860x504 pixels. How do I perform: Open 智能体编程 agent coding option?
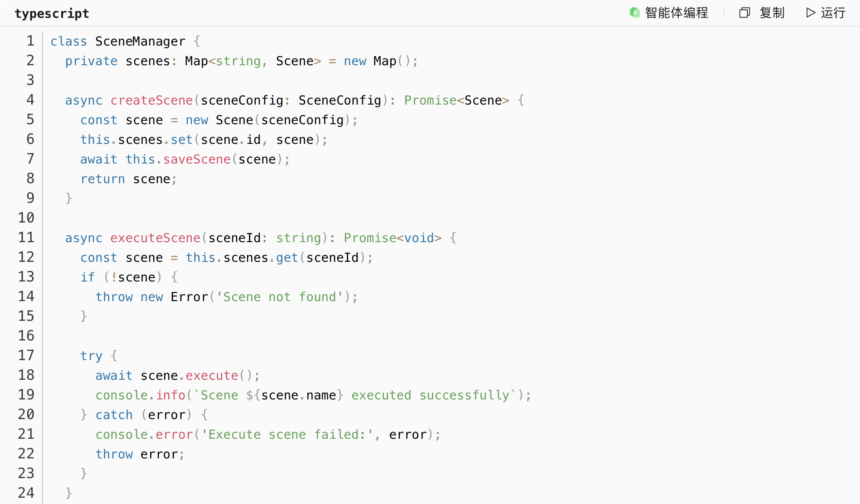coord(676,13)
